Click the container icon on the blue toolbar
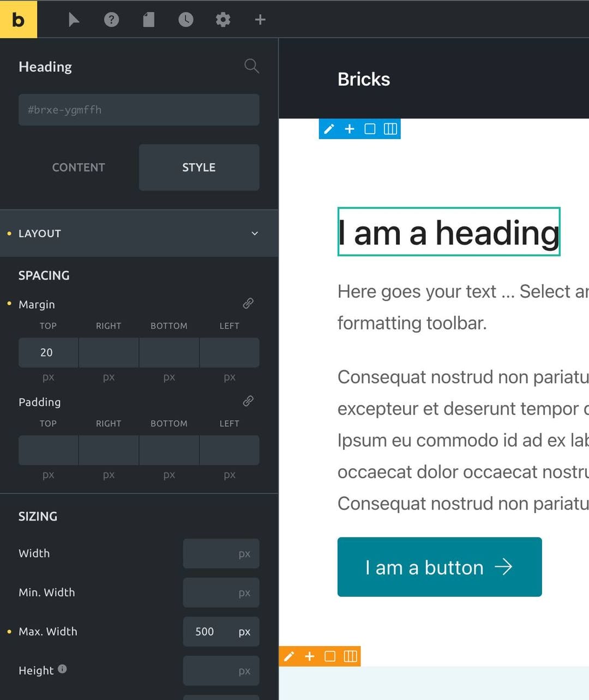Image resolution: width=589 pixels, height=700 pixels. (370, 129)
